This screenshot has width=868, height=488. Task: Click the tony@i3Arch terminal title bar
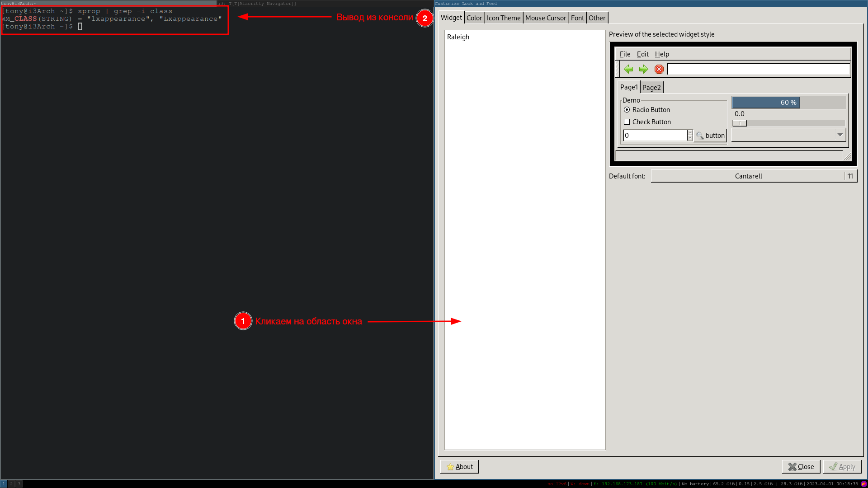click(x=108, y=3)
